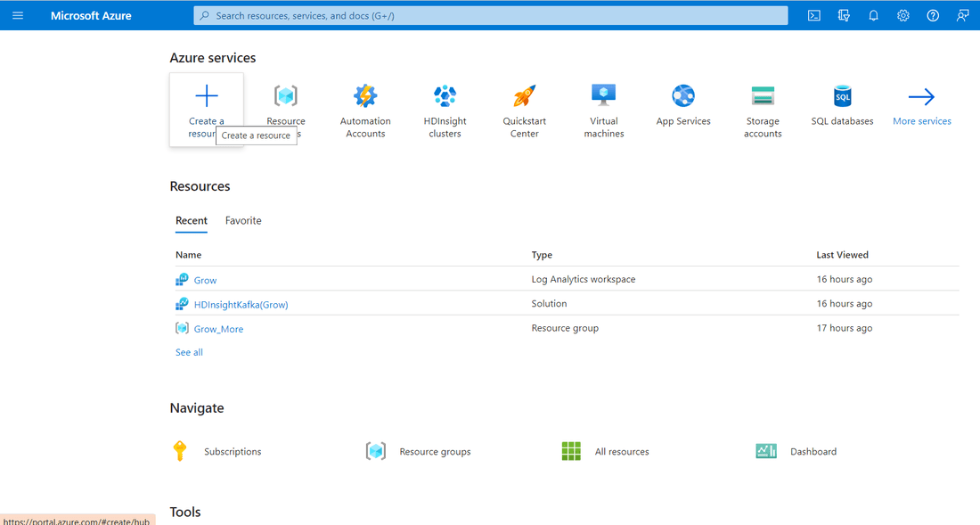Click the Grow_More resource group icon
The width and height of the screenshot is (980, 525).
(x=182, y=327)
